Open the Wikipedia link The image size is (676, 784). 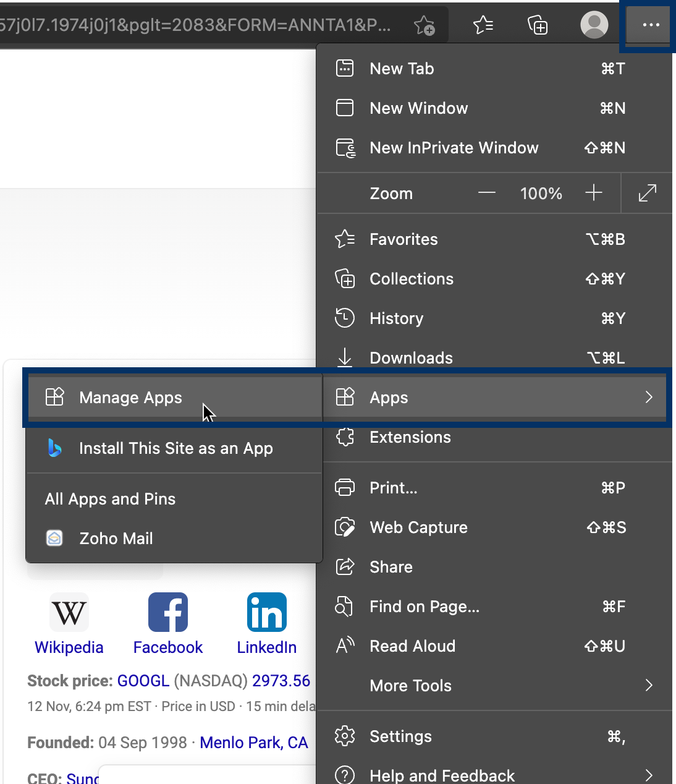69,647
